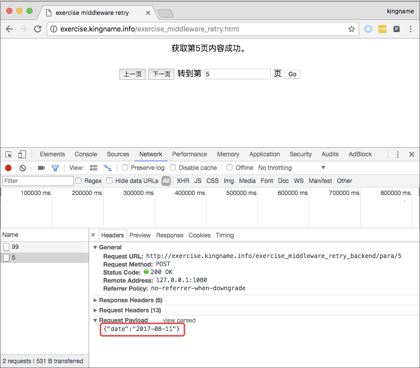Switch to large request rows view icon
The height and width of the screenshot is (368, 420).
[x=94, y=168]
